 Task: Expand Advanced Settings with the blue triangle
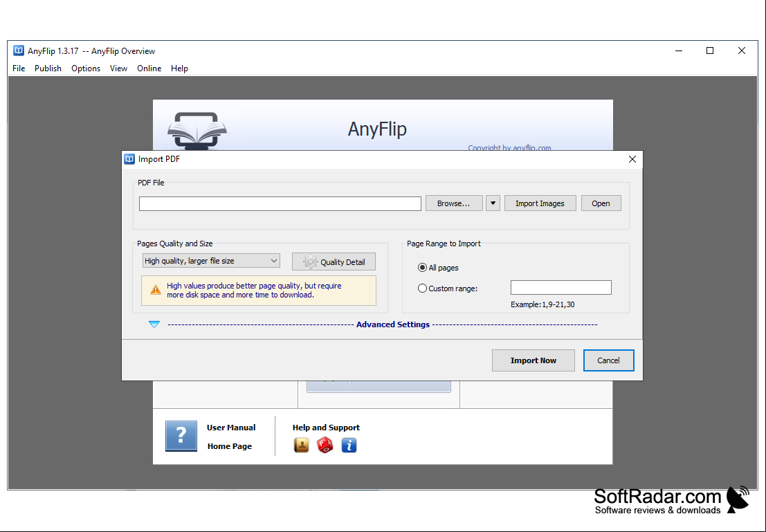(x=154, y=324)
